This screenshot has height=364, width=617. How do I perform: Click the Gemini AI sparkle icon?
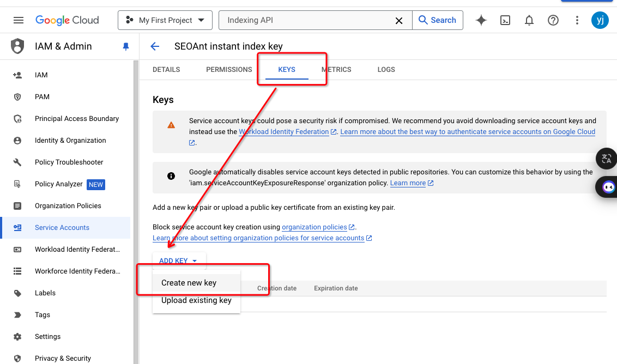481,20
